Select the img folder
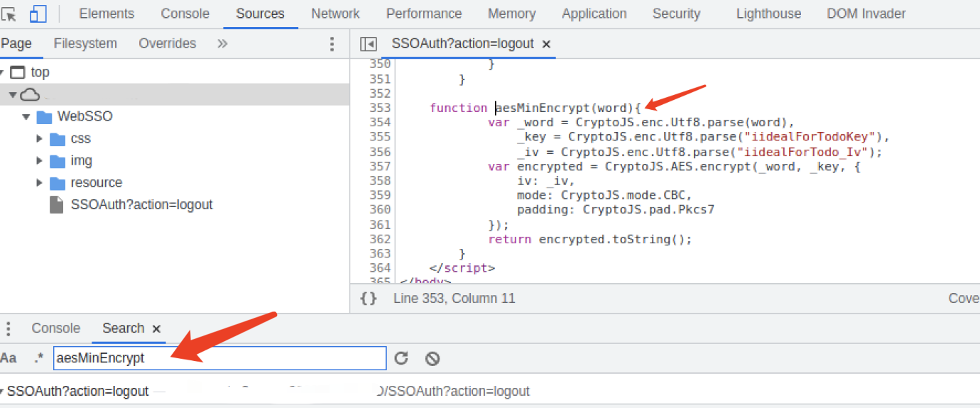This screenshot has height=410, width=980. coord(82,160)
